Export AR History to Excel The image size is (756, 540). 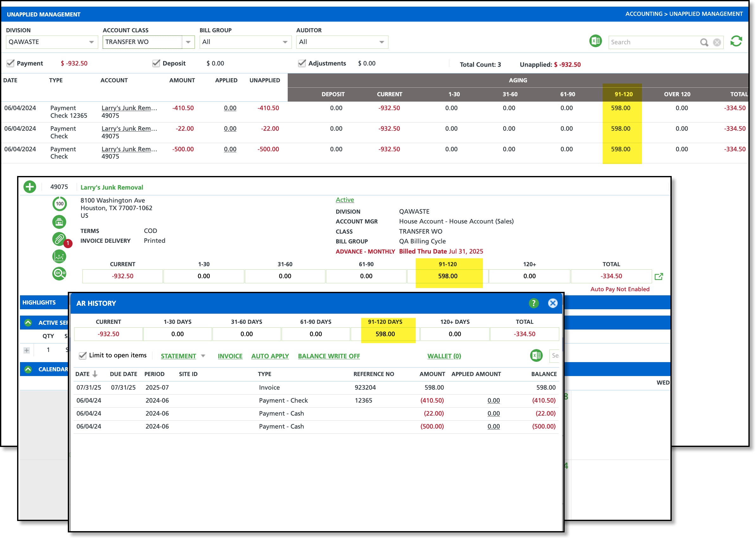pos(536,355)
